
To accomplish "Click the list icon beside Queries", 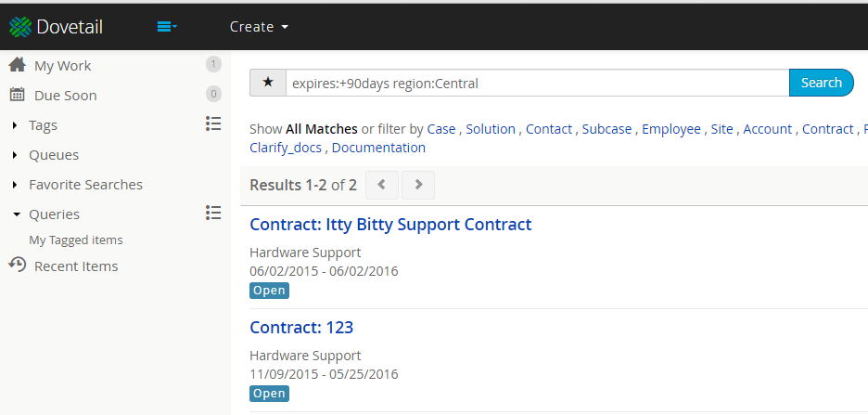I will coord(213,213).
